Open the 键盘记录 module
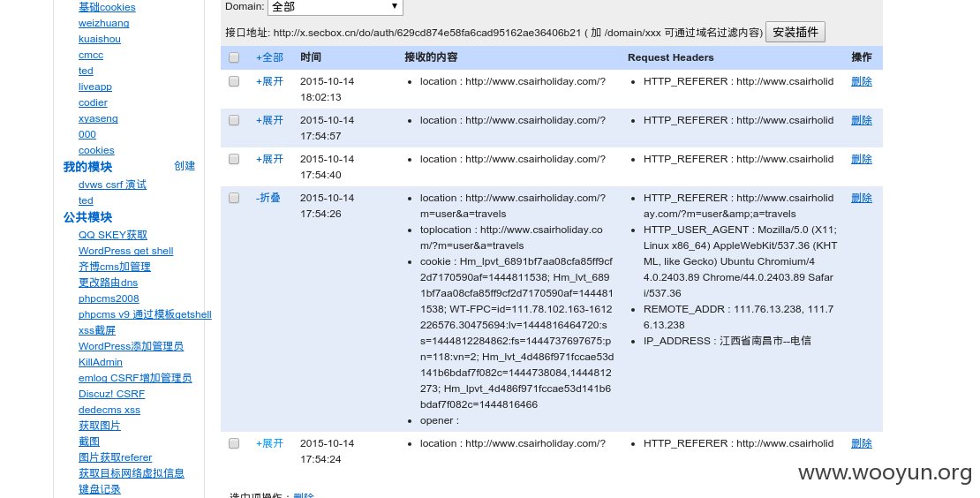The image size is (980, 498). click(100, 489)
